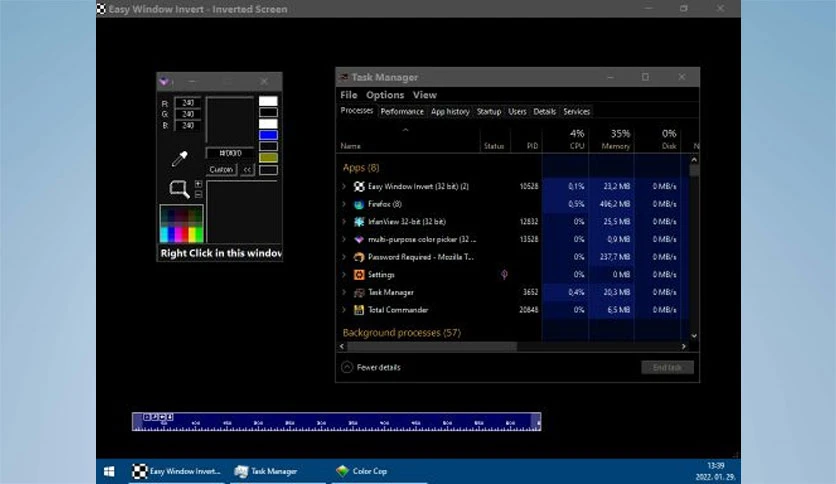Expand the Password Required Mozilla row
The image size is (836, 484).
[x=344, y=257]
